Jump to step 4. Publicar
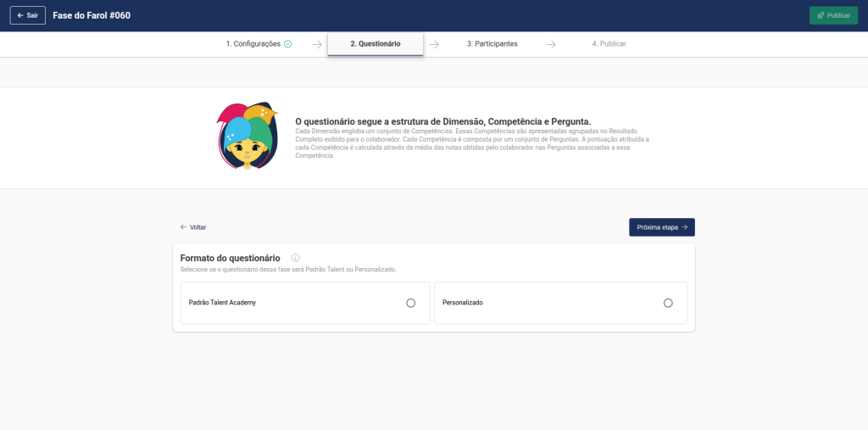868x430 pixels. [609, 44]
